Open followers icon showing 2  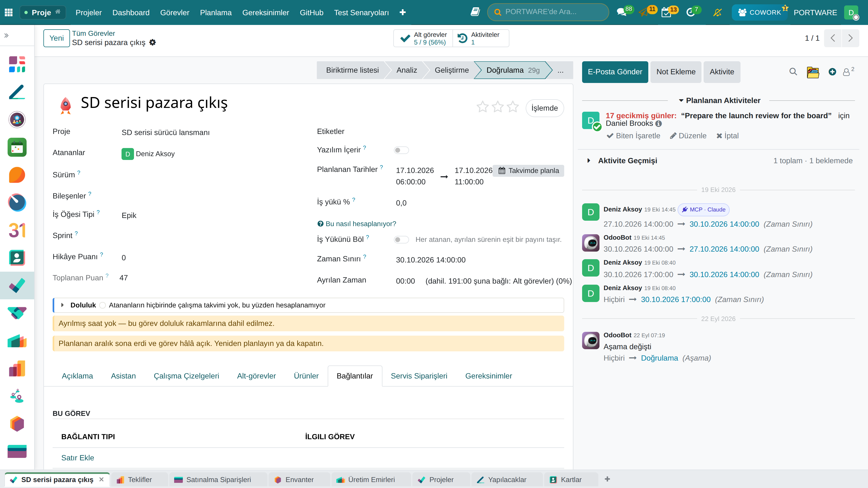(x=848, y=71)
